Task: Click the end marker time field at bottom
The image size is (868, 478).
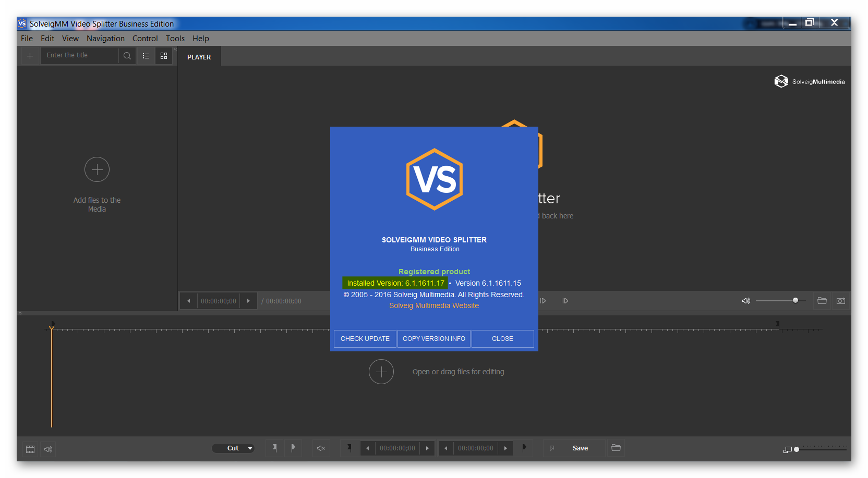Action: click(476, 448)
